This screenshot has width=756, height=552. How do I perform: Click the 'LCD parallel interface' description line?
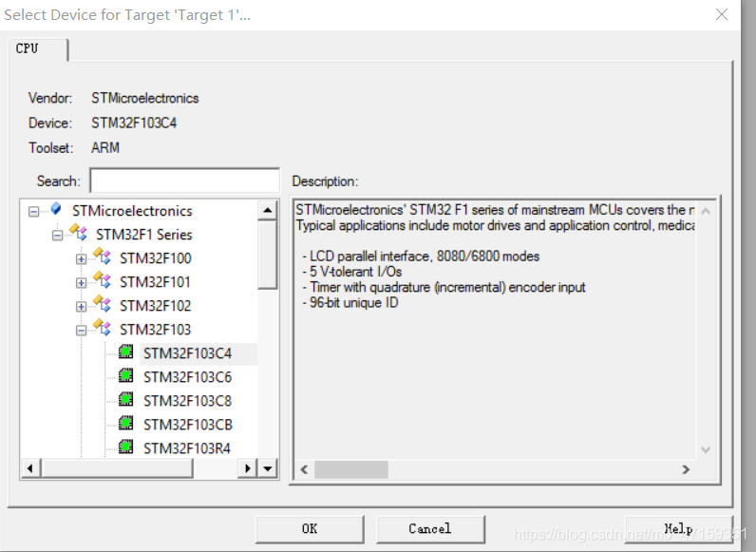pyautogui.click(x=421, y=257)
